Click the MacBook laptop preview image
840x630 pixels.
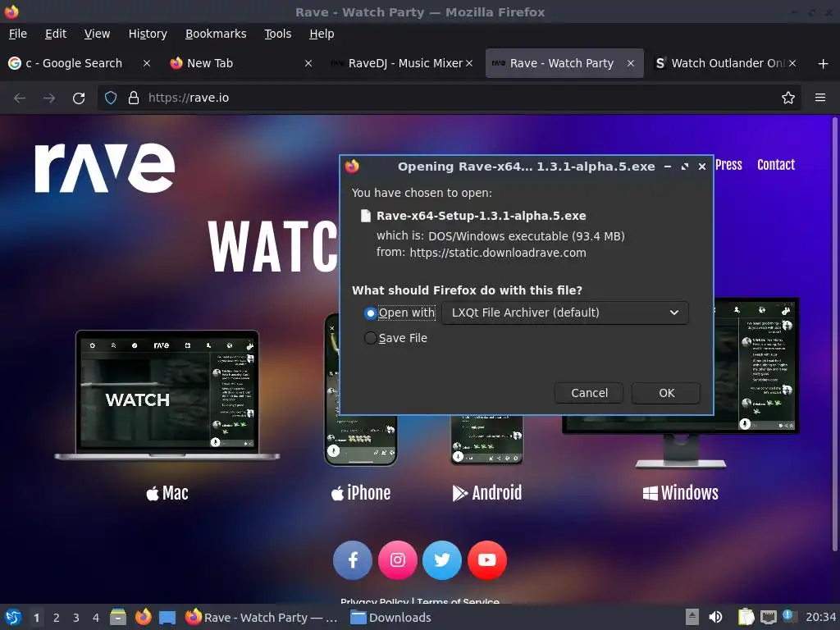[x=167, y=395]
